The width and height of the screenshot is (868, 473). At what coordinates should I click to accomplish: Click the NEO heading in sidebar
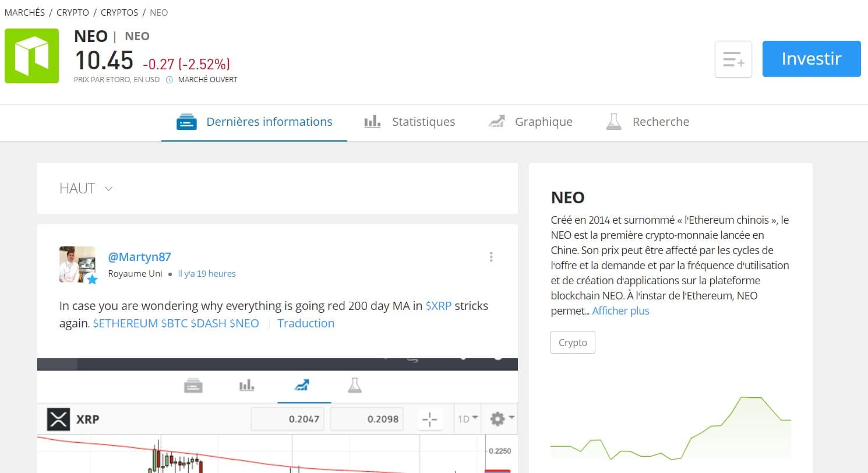tap(567, 197)
